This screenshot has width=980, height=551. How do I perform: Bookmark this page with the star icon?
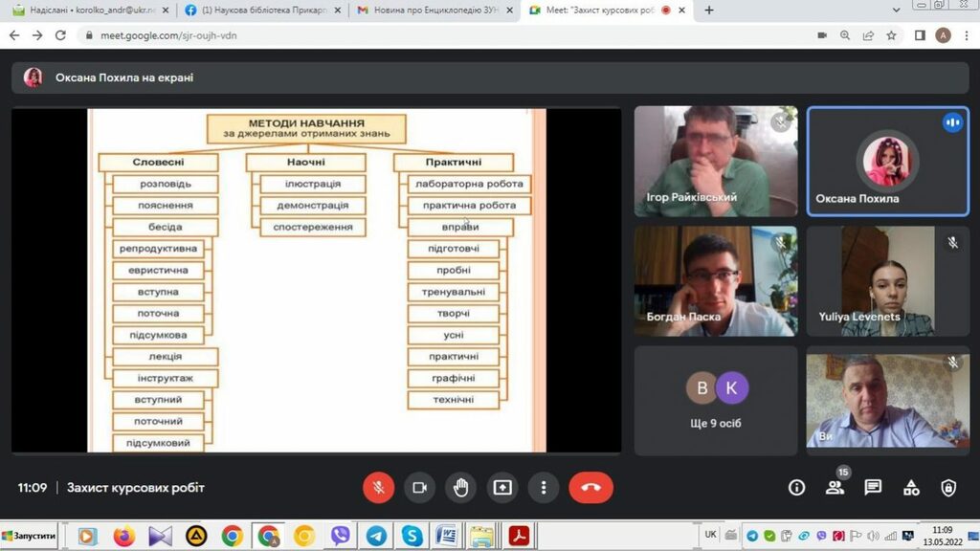891,35
